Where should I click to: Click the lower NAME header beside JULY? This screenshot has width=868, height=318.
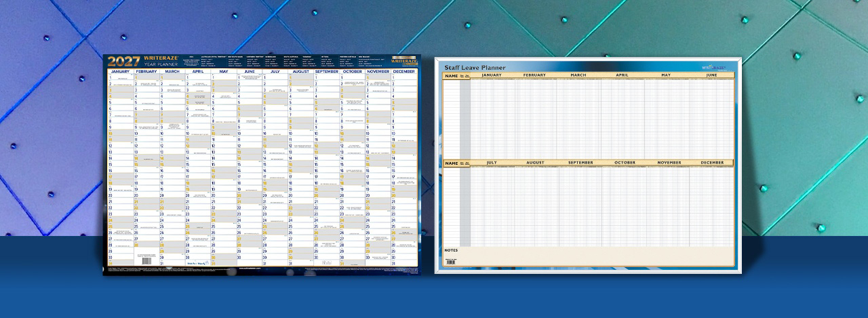(451, 163)
